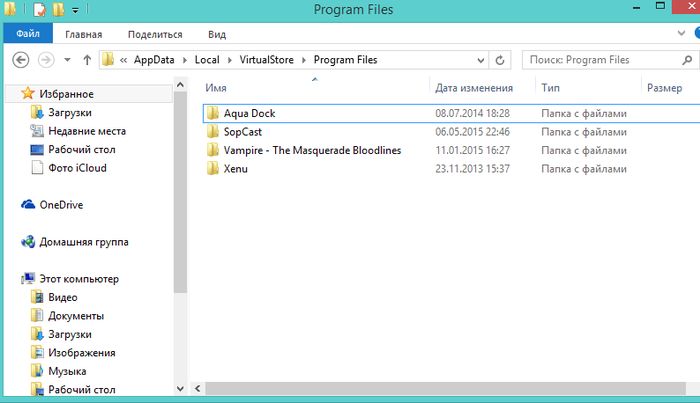This screenshot has height=403, width=700.
Task: Click the VirtualStore breadcrumb in the address bar
Action: 264,60
